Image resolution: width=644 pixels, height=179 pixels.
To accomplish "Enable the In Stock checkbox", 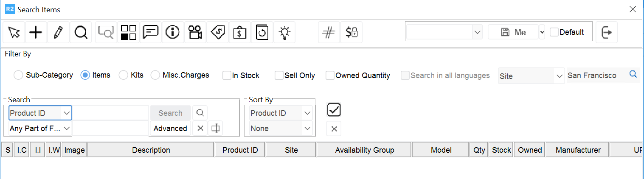I will (x=227, y=76).
